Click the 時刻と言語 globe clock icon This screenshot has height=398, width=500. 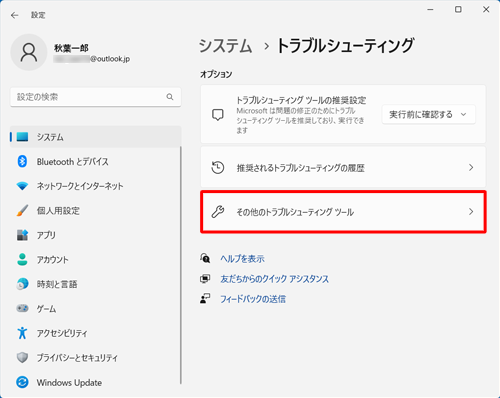pyautogui.click(x=22, y=284)
